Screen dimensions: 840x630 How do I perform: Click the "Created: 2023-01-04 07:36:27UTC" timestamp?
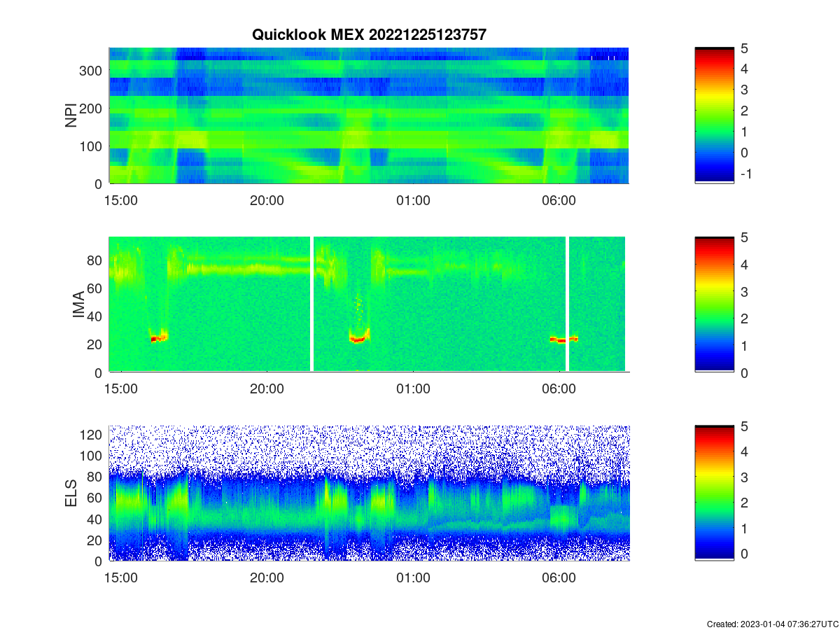(772, 624)
